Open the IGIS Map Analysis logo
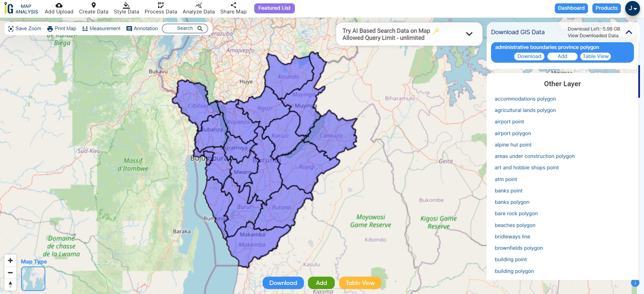This screenshot has width=644, height=294. pos(21,9)
